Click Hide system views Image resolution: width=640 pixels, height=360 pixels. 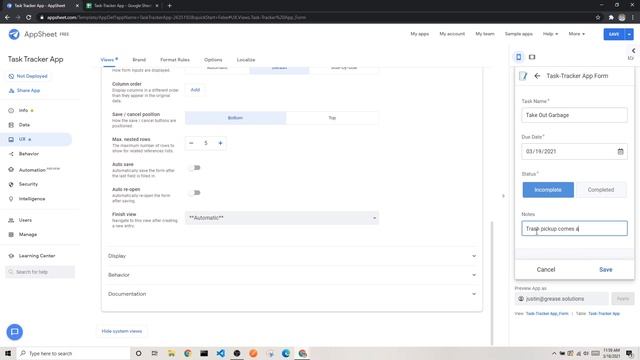pyautogui.click(x=122, y=331)
